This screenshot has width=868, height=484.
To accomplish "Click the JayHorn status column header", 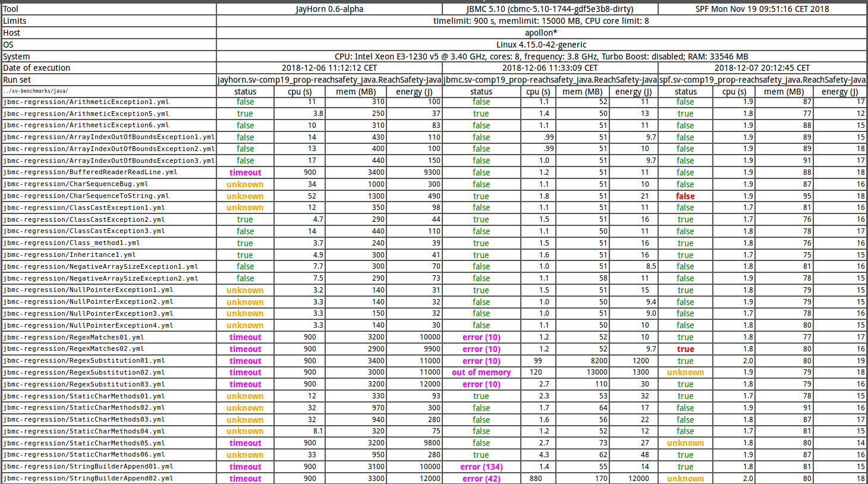I will pos(245,92).
